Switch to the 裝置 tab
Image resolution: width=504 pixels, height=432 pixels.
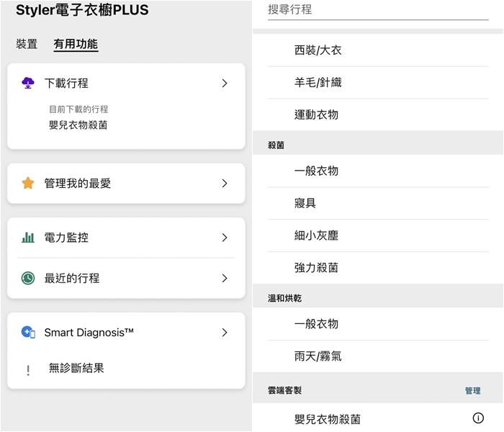[x=27, y=44]
